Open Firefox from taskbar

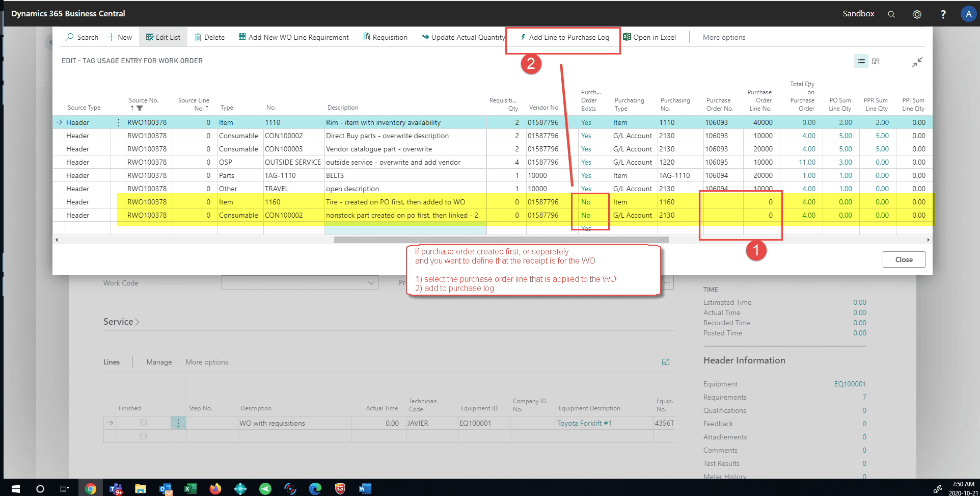click(215, 489)
